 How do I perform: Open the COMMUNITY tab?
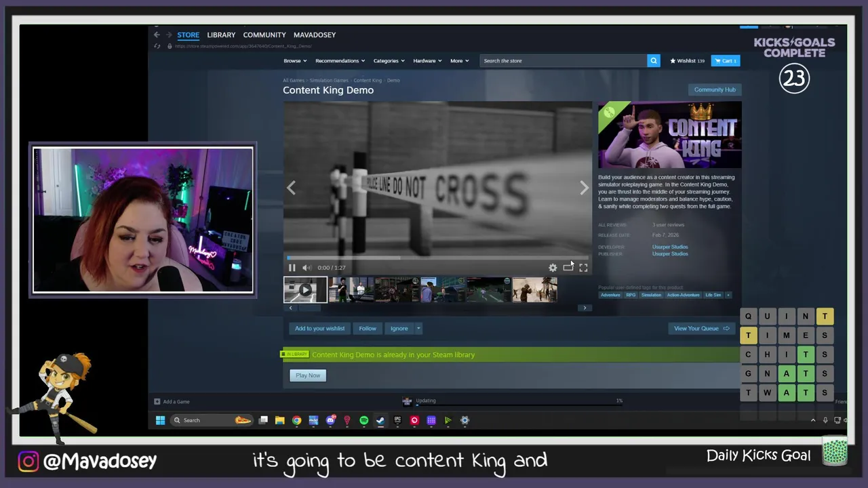point(264,35)
